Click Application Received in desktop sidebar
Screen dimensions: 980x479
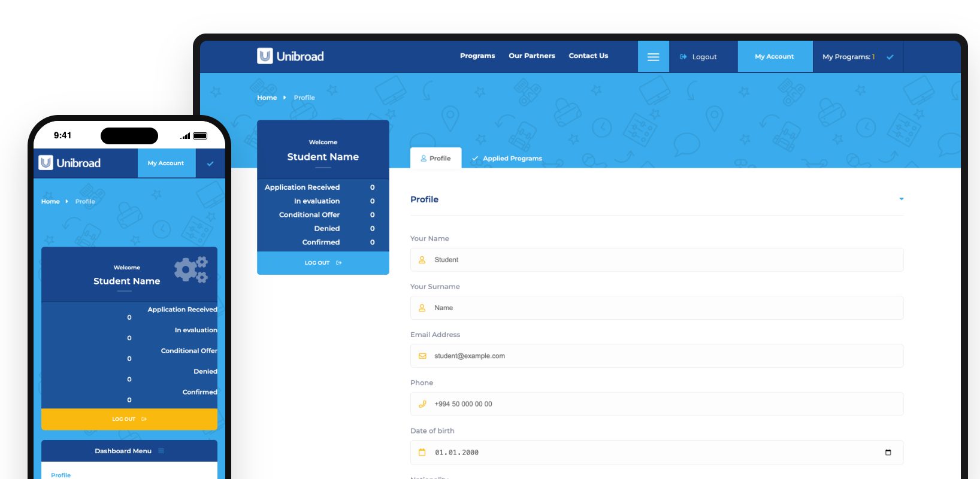(302, 187)
